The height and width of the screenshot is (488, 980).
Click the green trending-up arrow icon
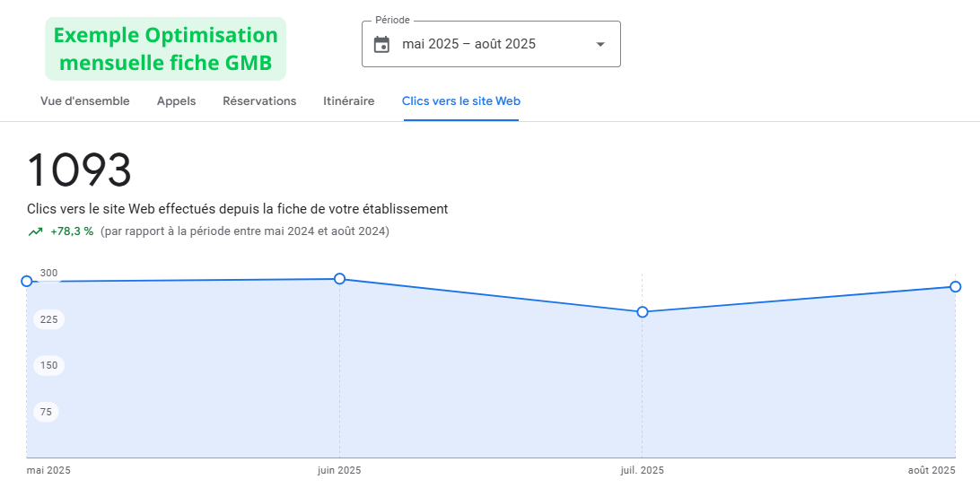pos(35,231)
